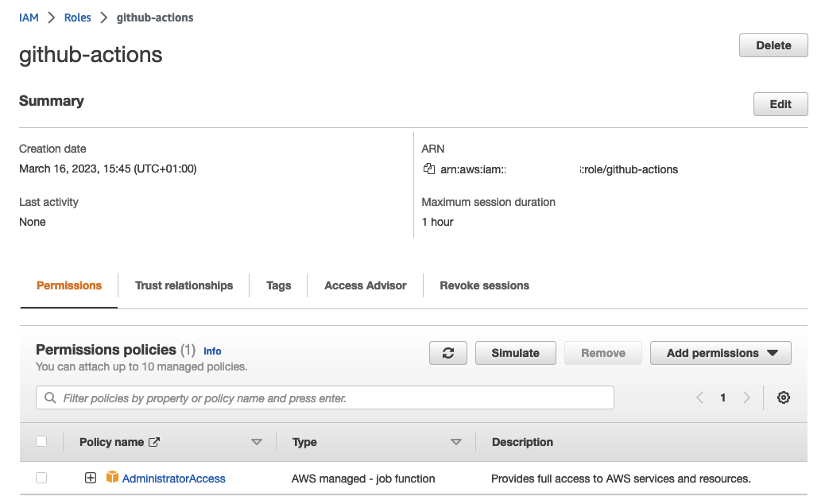The image size is (825, 504).
Task: Expand the AdministratorAccess policy row
Action: [x=91, y=478]
